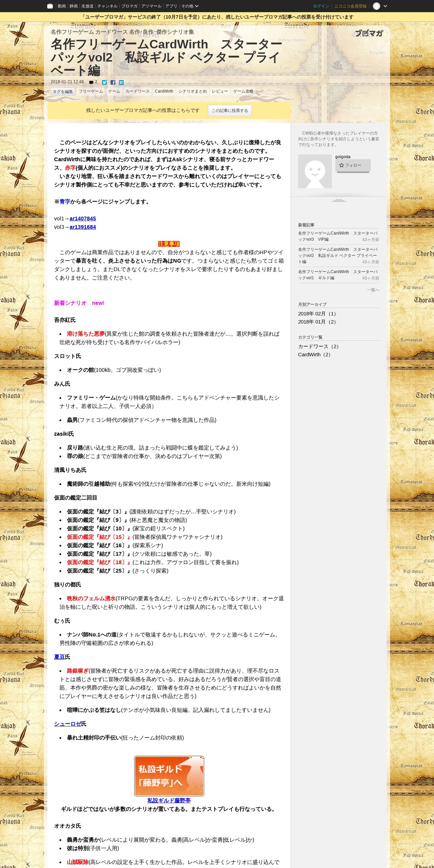434x868 pixels.
Task: Share the article on Facebook
Action: point(113,82)
